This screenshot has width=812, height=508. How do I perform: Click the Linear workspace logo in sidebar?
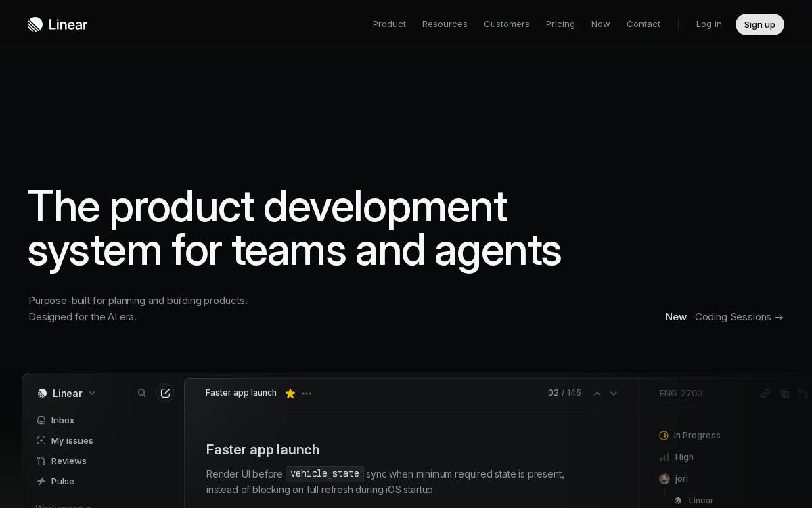point(42,394)
